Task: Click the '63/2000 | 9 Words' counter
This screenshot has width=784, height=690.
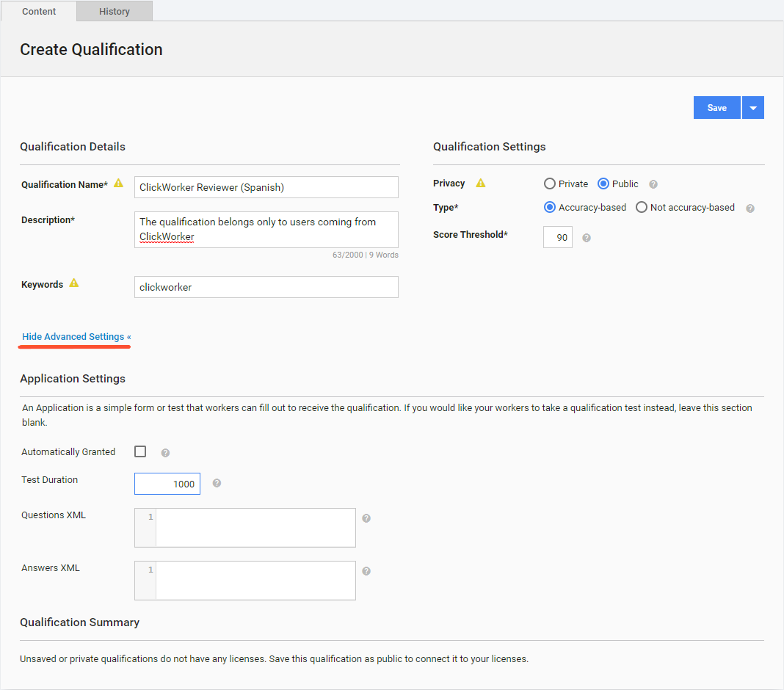Action: (x=366, y=255)
